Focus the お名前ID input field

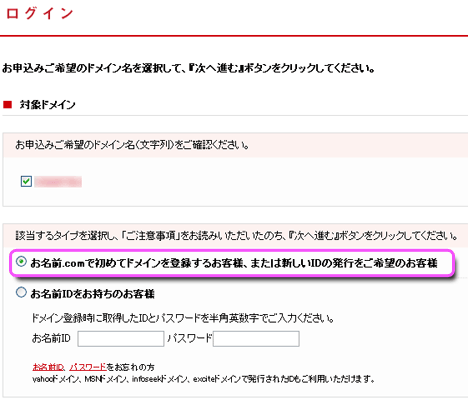(121, 339)
